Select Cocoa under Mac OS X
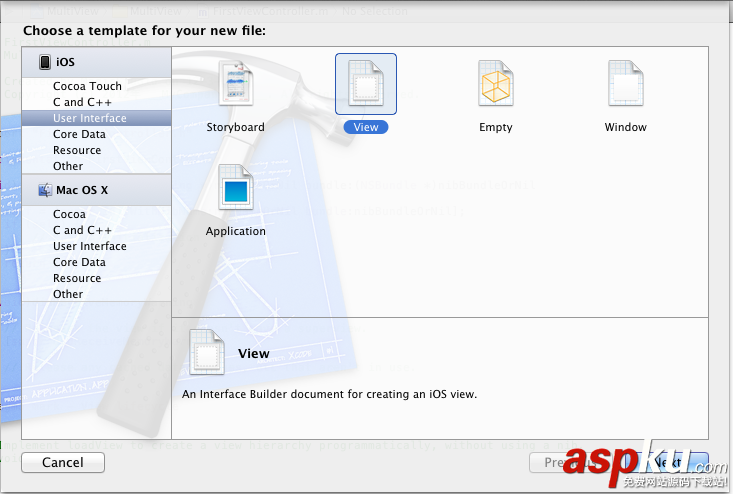Viewport: 733px width, 494px height. pyautogui.click(x=69, y=214)
